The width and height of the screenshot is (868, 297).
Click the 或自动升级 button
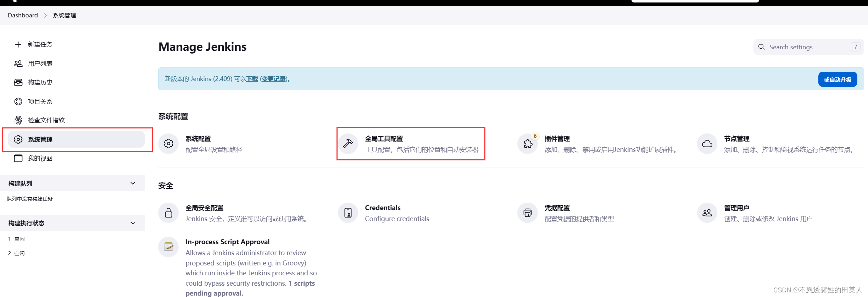click(838, 79)
